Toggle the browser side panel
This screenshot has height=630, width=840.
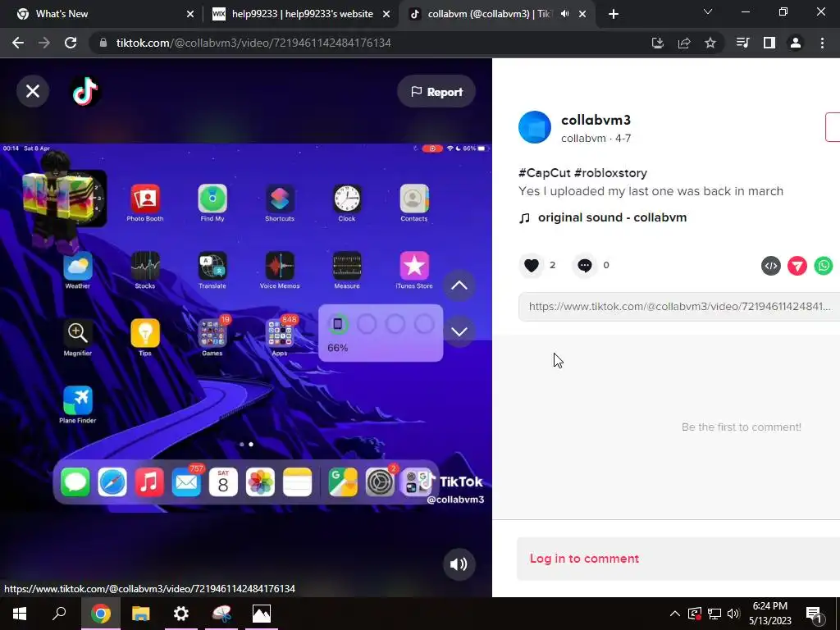point(769,43)
